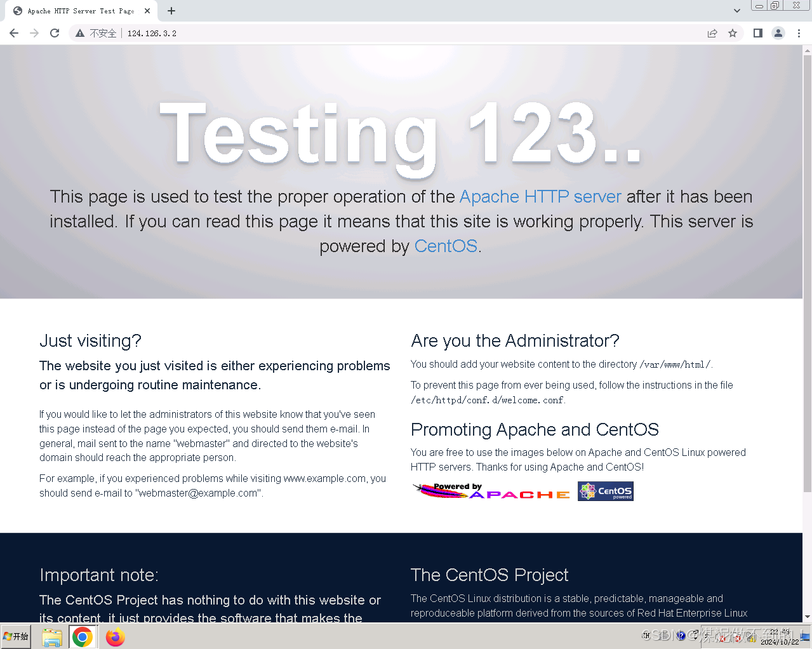
Task: Bookmark this page with star icon
Action: pos(733,33)
